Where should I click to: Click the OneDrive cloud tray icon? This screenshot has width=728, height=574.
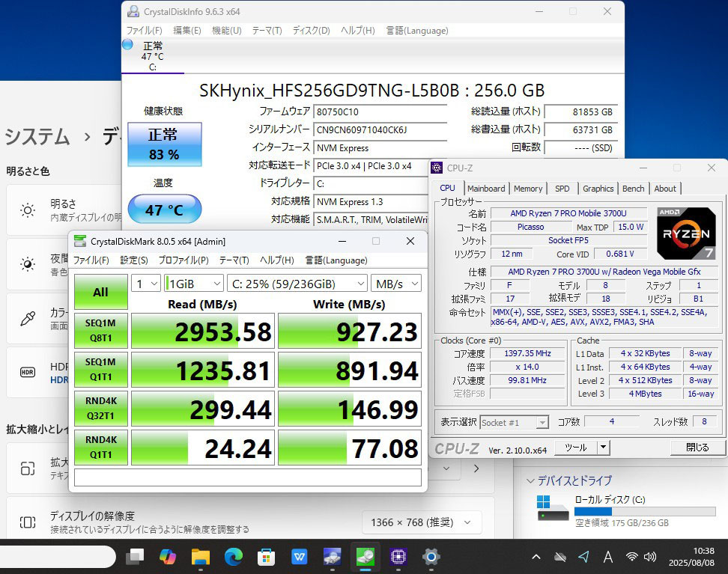pos(560,557)
